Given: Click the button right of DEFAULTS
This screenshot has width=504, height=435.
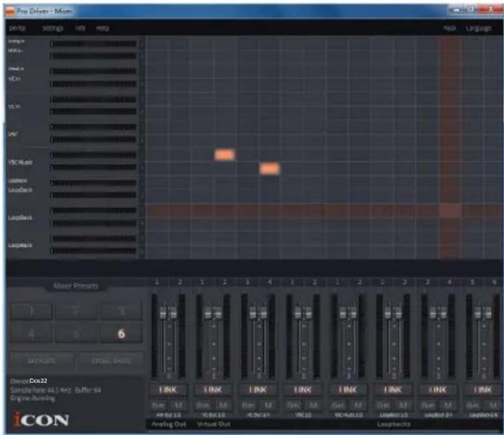Looking at the screenshot, I should pos(111,361).
